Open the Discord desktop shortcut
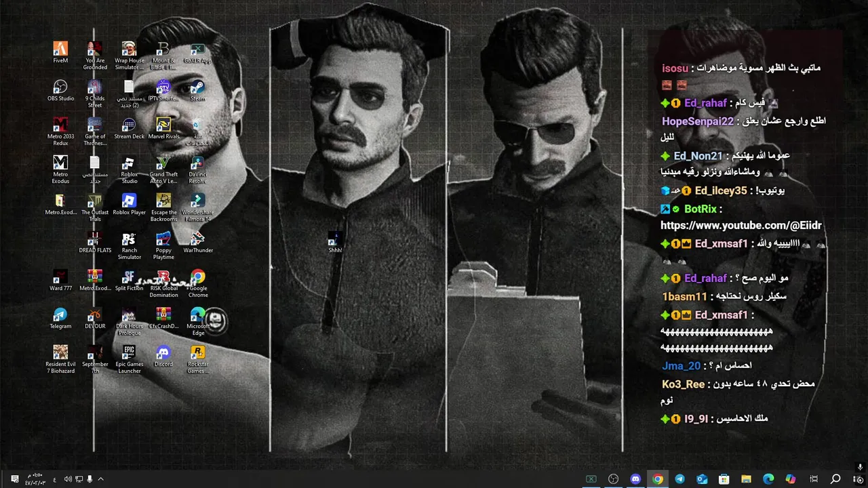The image size is (868, 488). click(163, 357)
